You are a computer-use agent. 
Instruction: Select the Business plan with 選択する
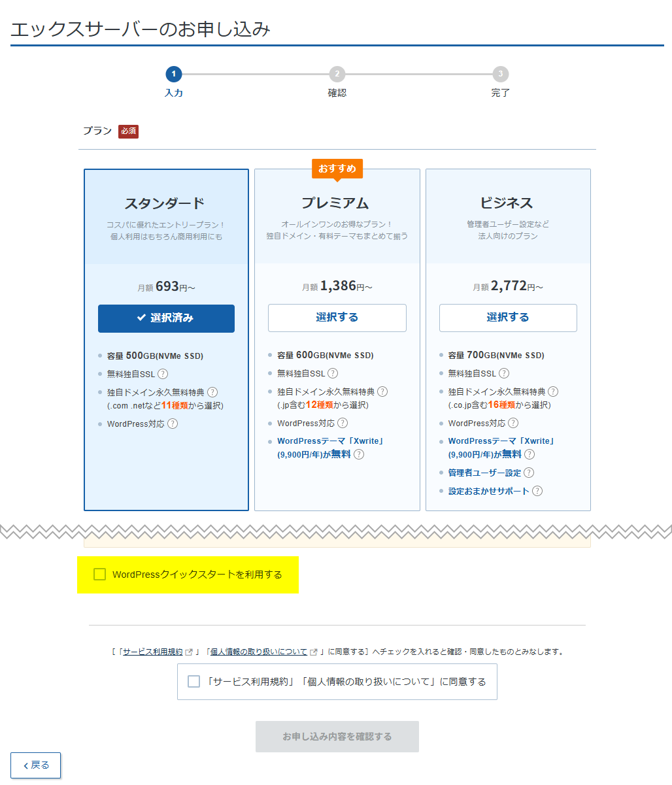[x=508, y=318]
